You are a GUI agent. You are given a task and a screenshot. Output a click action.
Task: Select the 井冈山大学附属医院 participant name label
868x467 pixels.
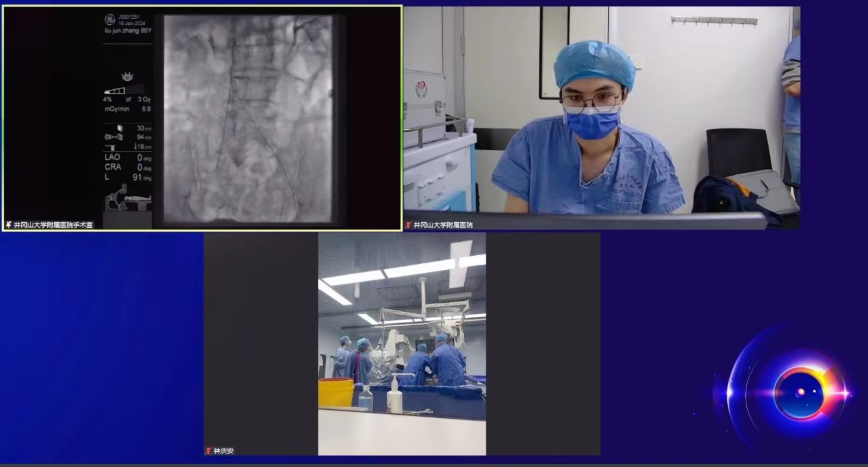pos(443,225)
